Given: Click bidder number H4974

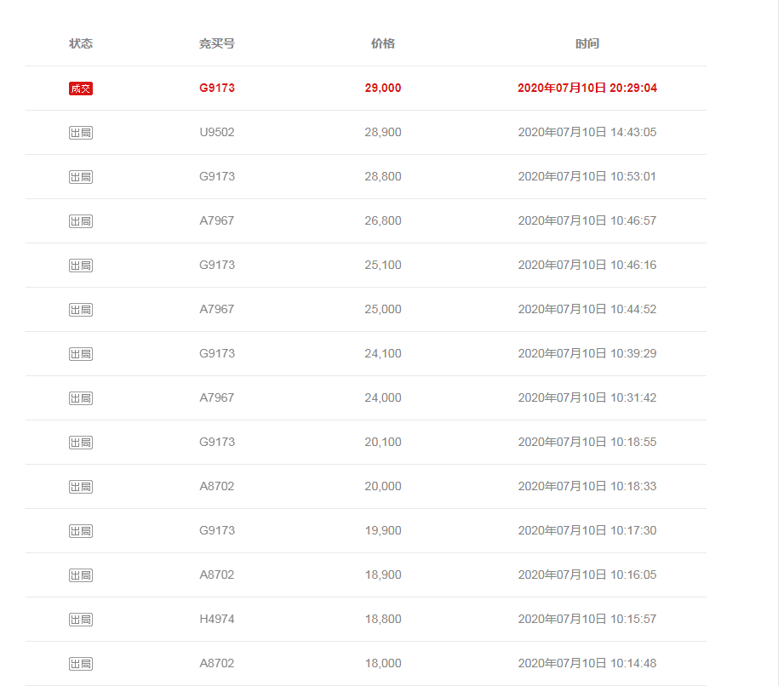Looking at the screenshot, I should (217, 620).
